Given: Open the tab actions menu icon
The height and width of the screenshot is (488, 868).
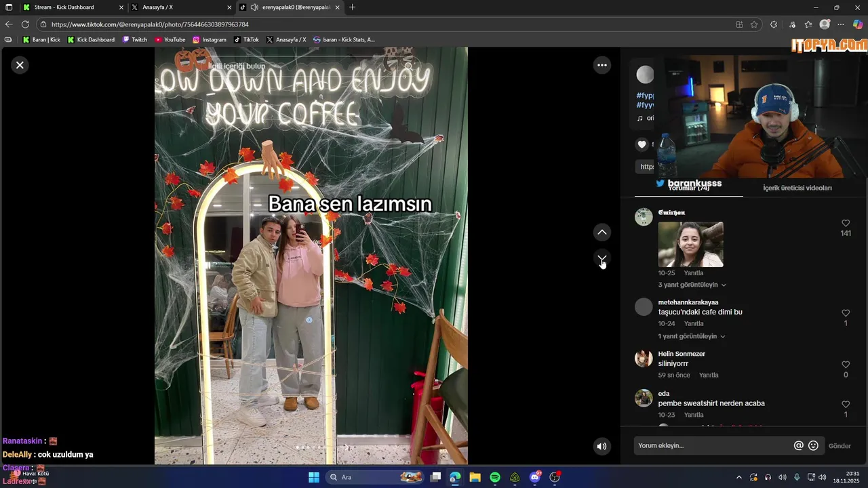Looking at the screenshot, I should pyautogui.click(x=9, y=7).
